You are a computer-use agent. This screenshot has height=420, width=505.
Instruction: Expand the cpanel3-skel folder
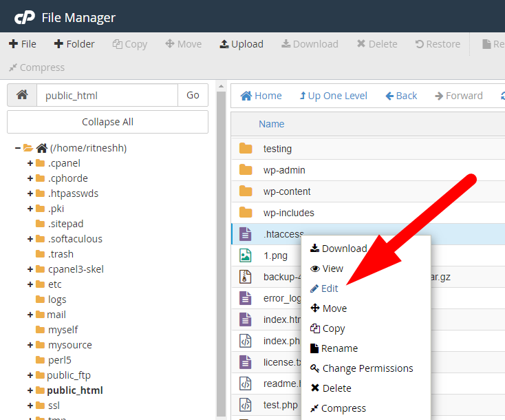[30, 269]
